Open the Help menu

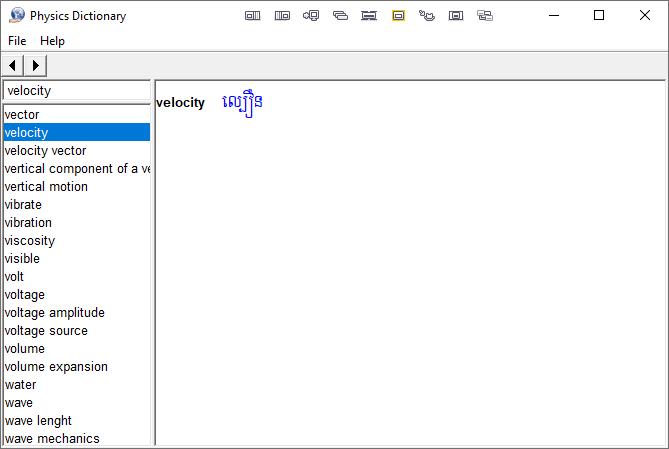(x=52, y=41)
